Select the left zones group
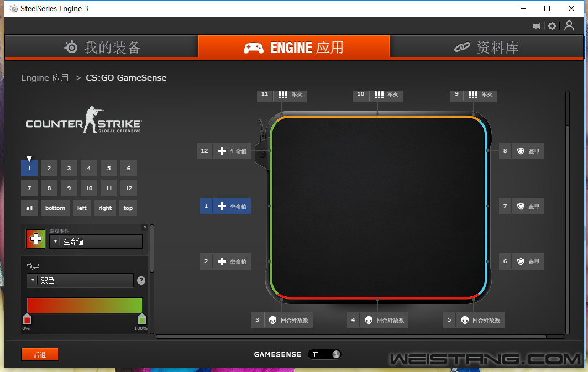This screenshot has width=588, height=372. point(82,208)
